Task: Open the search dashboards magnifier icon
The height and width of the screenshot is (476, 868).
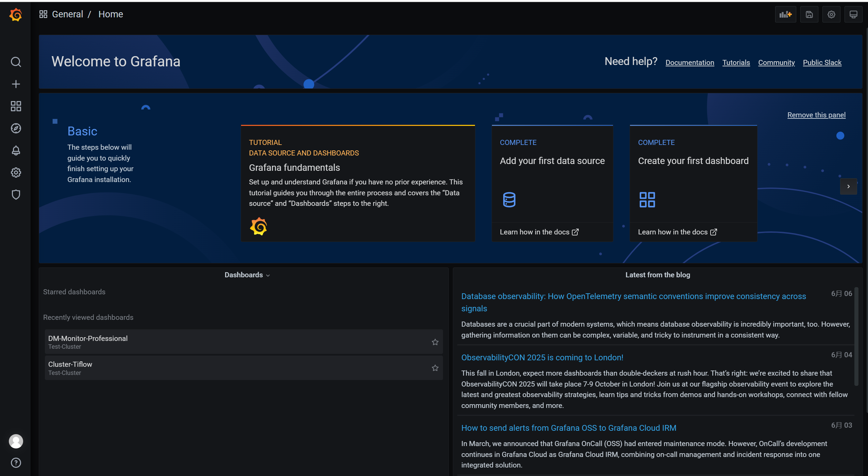Action: tap(16, 62)
